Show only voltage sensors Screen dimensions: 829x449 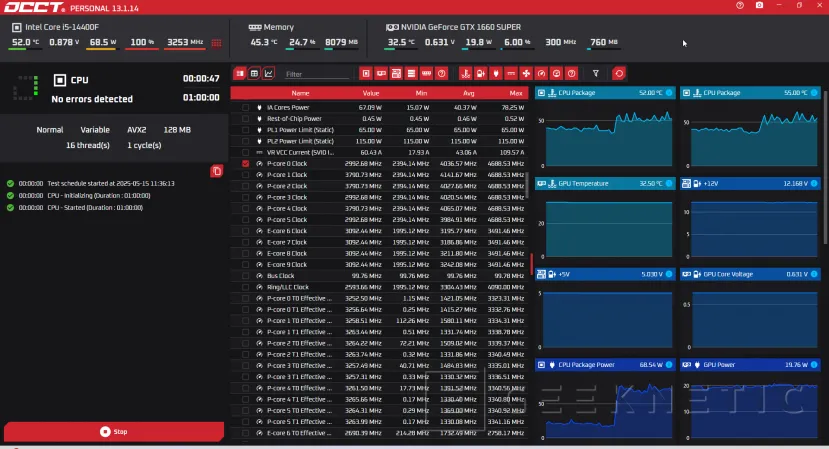[481, 74]
